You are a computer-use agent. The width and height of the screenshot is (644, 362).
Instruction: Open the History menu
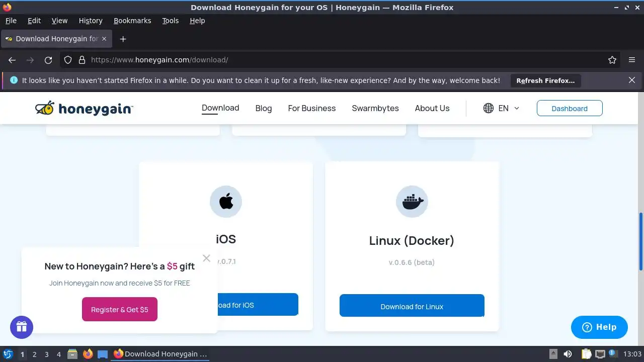pyautogui.click(x=91, y=21)
